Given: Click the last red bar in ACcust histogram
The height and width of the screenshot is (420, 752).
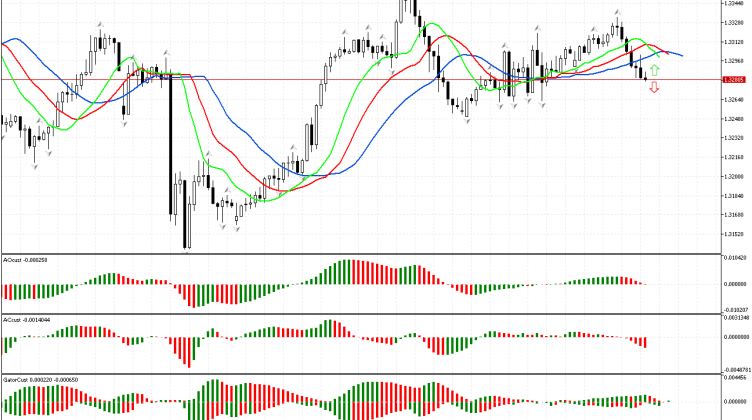Looking at the screenshot, I should [x=646, y=343].
